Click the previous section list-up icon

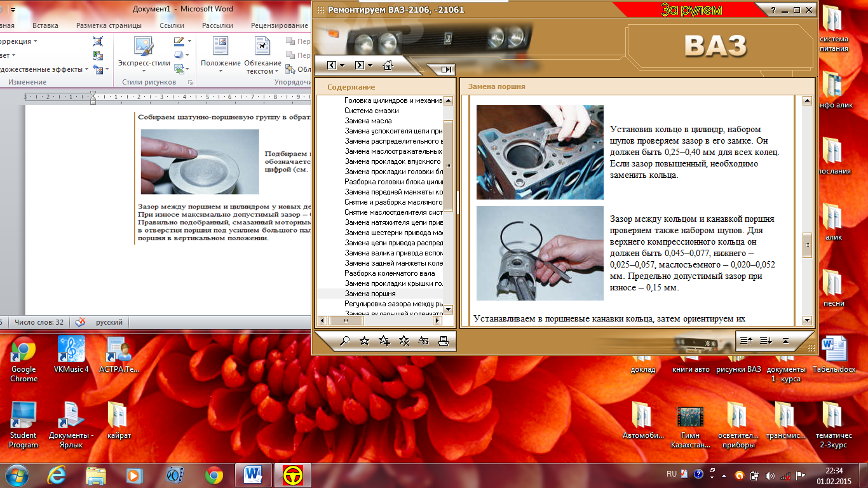747,341
